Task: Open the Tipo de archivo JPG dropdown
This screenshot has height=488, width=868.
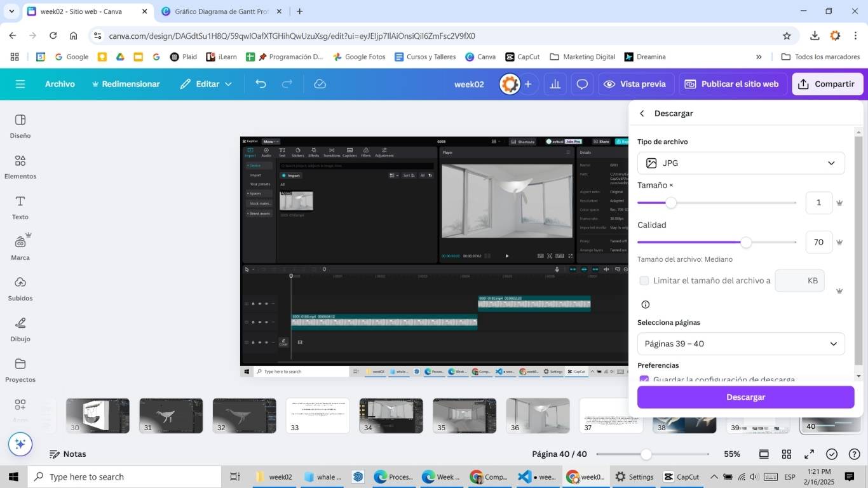Action: coord(741,163)
